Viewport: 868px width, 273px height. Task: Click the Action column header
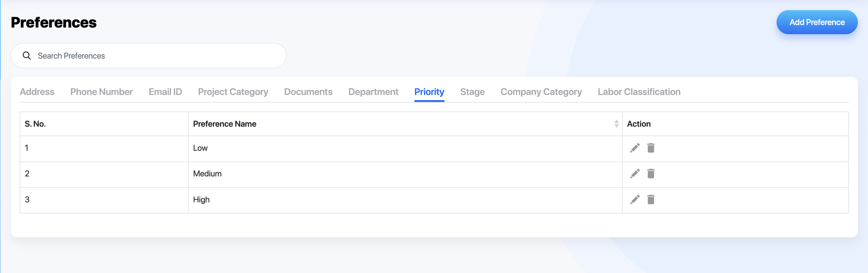coord(735,124)
